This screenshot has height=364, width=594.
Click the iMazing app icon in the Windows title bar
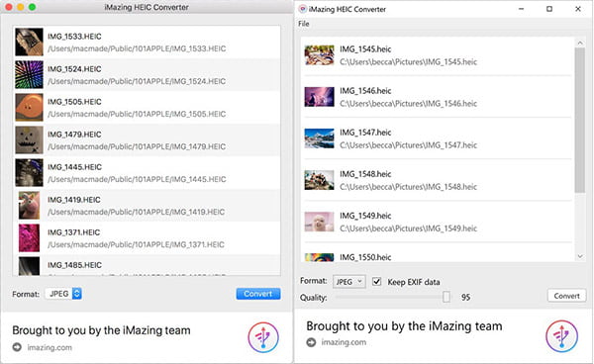(302, 9)
